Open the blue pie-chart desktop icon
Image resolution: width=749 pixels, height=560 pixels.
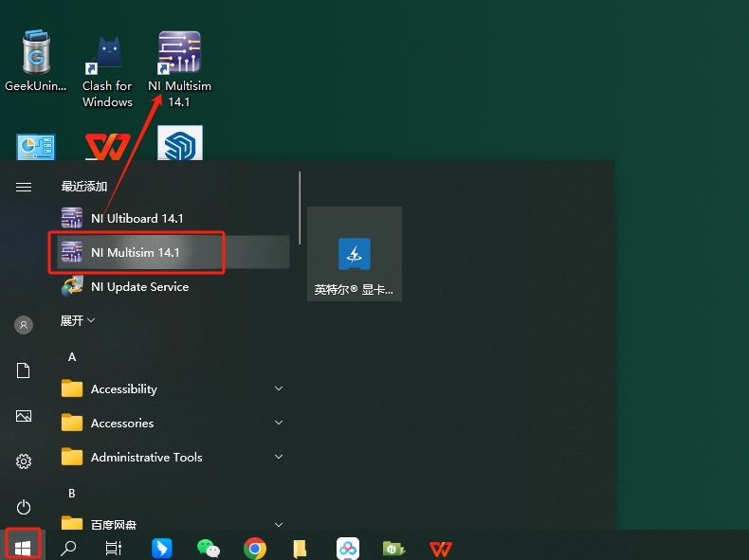(36, 147)
